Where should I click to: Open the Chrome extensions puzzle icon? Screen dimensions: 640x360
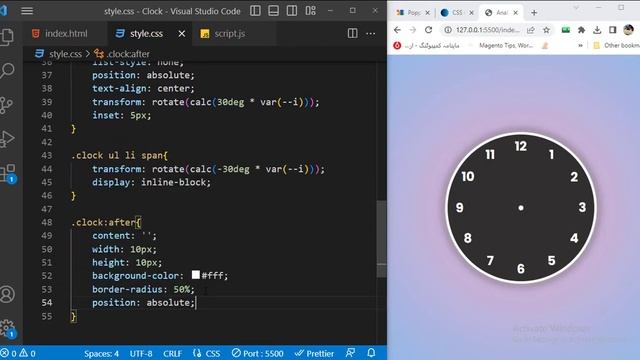pos(581,30)
